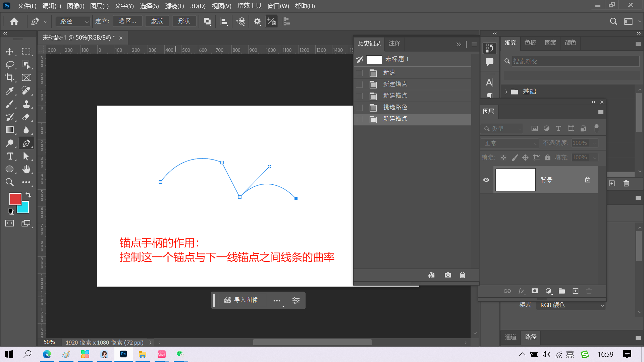The height and width of the screenshot is (362, 644).
Task: Open the 正常 blend mode dropdown
Action: point(510,143)
